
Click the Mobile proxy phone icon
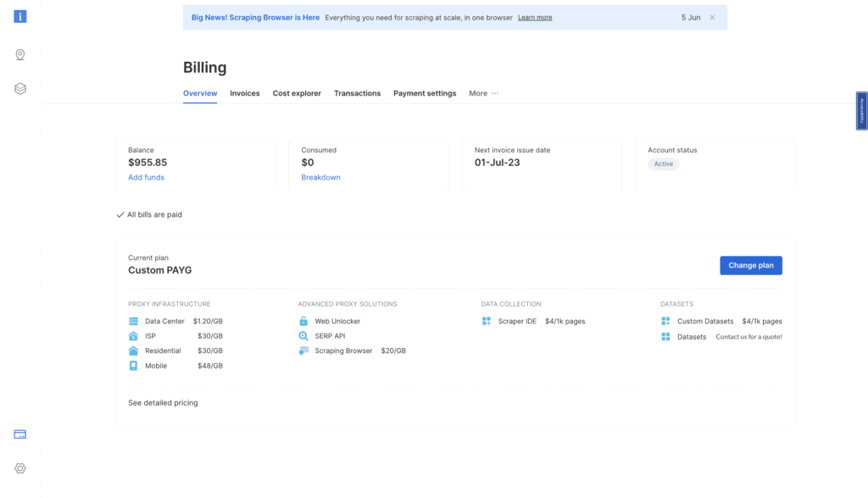point(133,365)
